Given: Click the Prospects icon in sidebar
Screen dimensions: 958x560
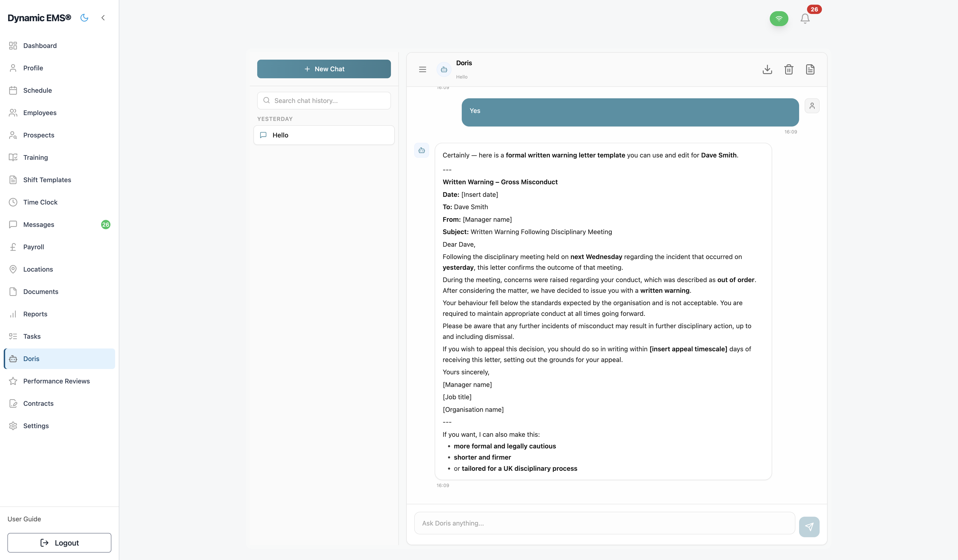Looking at the screenshot, I should [x=13, y=135].
